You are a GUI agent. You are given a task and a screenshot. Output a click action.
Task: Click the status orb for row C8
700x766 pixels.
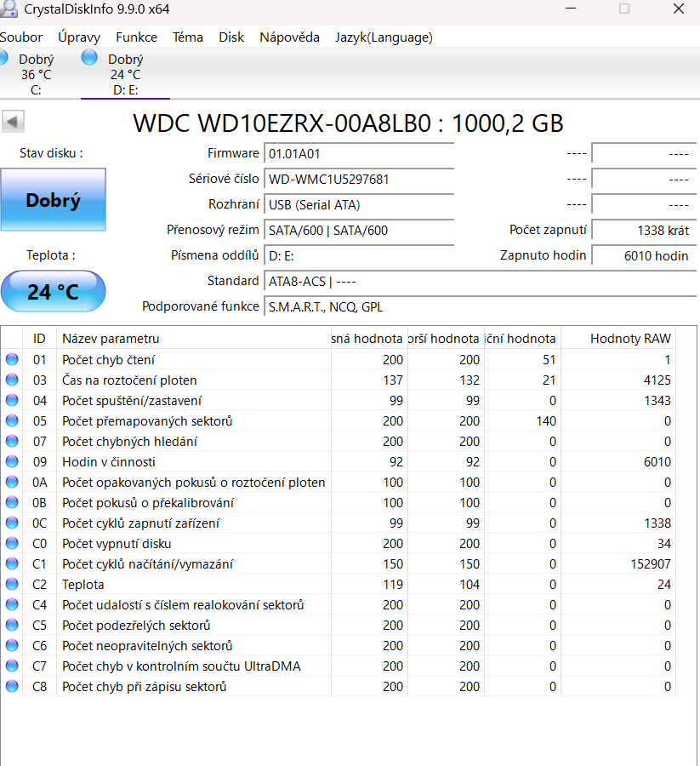point(12,686)
